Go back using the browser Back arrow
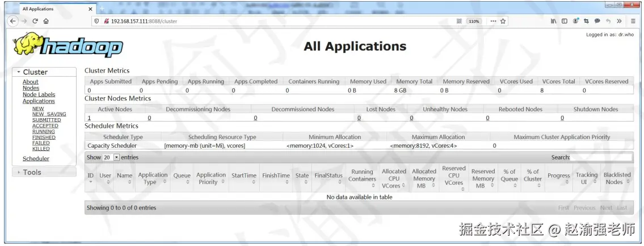 (x=13, y=21)
